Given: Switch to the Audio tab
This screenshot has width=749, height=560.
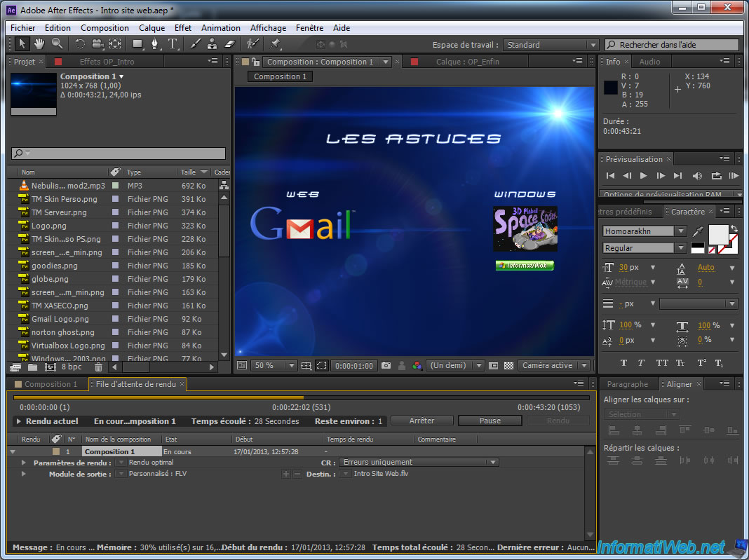Looking at the screenshot, I should (x=649, y=62).
